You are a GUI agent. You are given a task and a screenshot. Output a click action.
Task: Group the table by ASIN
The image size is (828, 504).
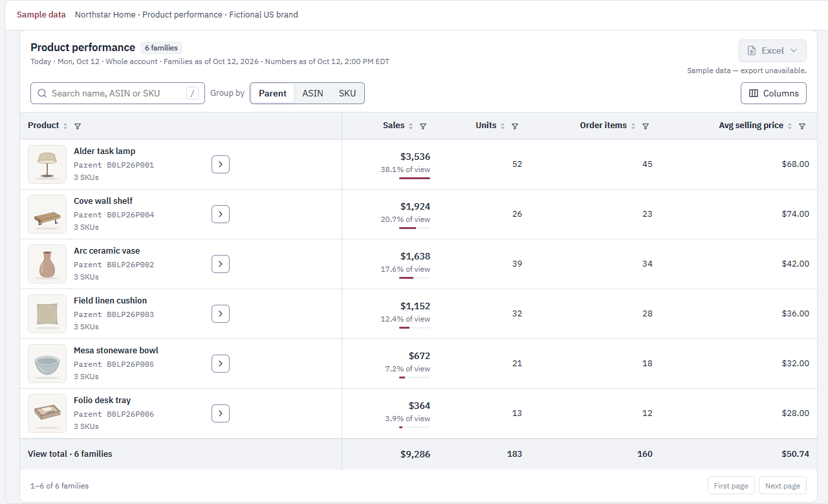click(313, 93)
